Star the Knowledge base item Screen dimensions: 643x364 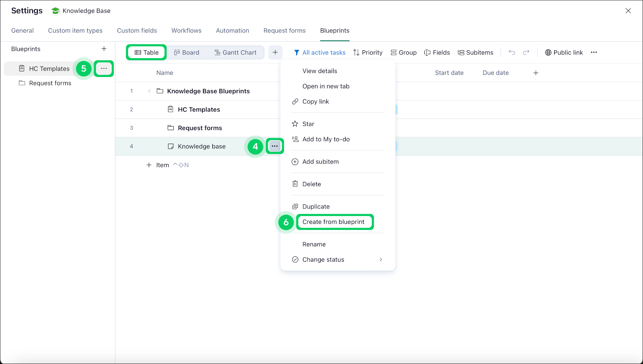point(308,124)
